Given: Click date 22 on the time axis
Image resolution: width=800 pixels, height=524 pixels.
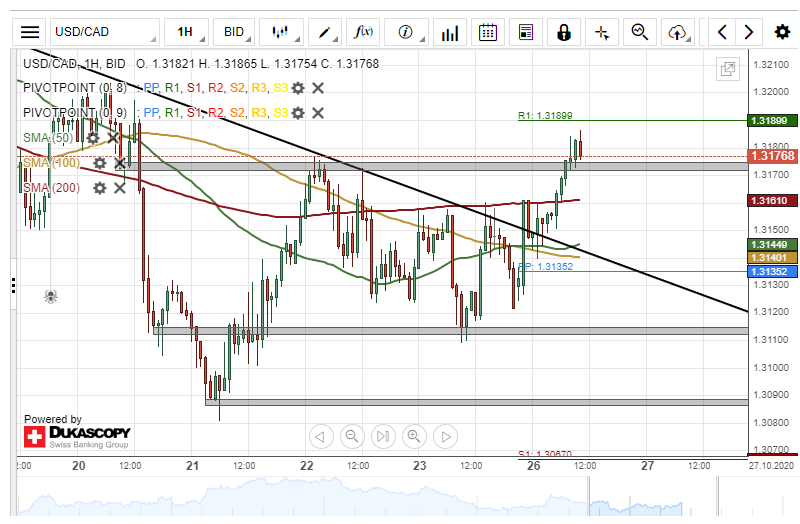Looking at the screenshot, I should point(307,466).
